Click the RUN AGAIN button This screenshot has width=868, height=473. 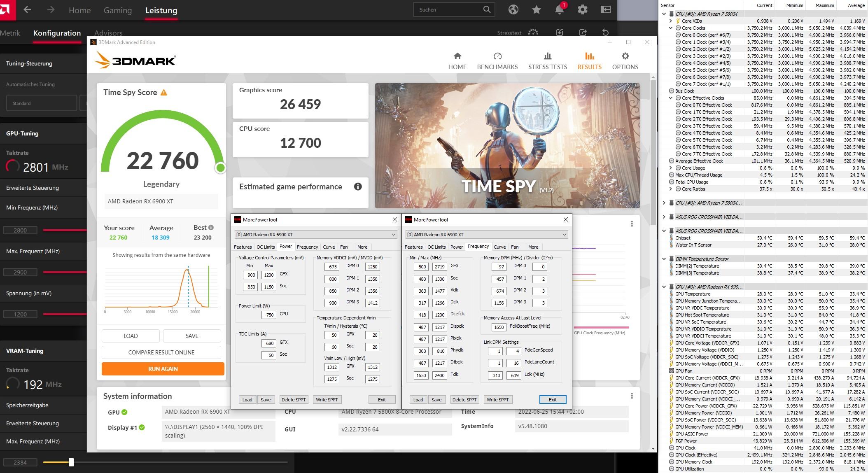pos(163,369)
